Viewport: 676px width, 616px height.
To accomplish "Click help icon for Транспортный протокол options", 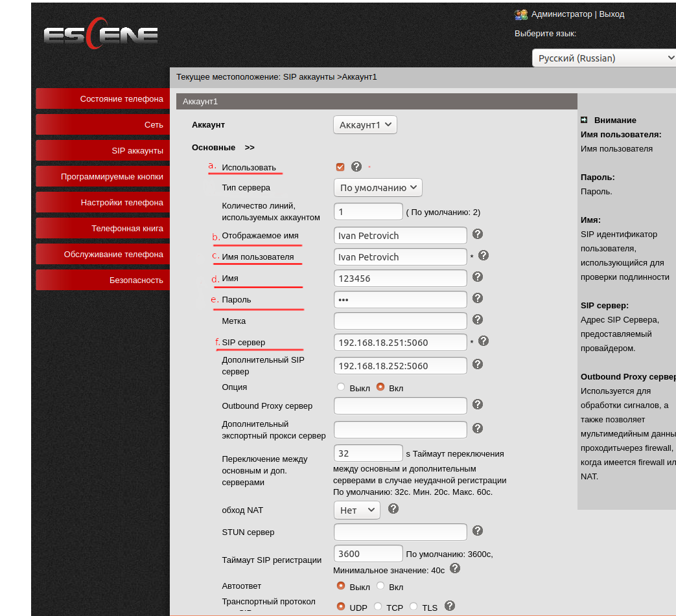I will coord(450,606).
